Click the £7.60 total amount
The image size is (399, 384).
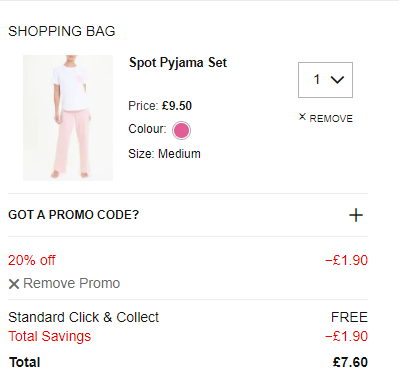tap(350, 362)
